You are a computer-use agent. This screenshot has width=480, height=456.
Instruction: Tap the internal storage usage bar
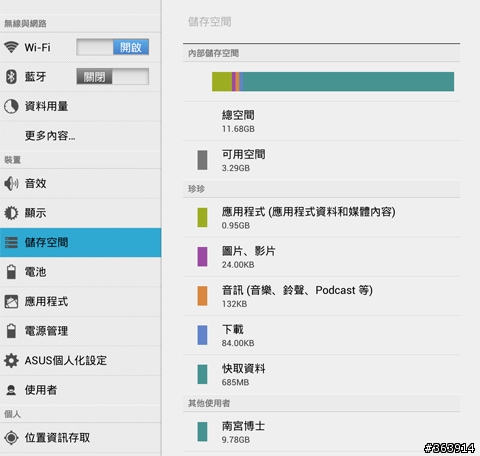click(x=333, y=82)
